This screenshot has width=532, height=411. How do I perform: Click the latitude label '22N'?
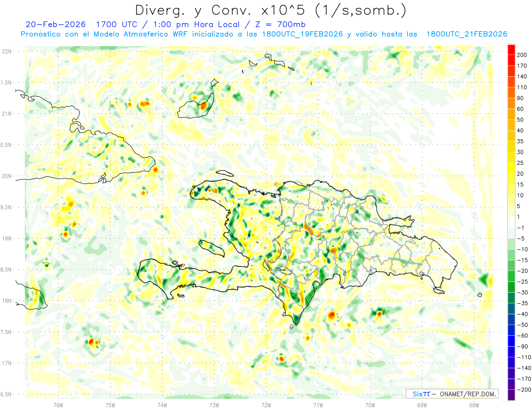(x=7, y=51)
